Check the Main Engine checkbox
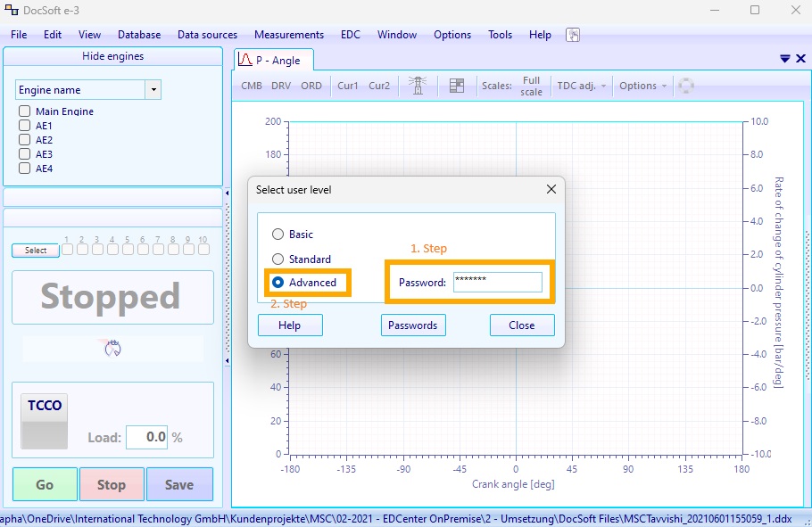812x527 pixels. point(22,111)
